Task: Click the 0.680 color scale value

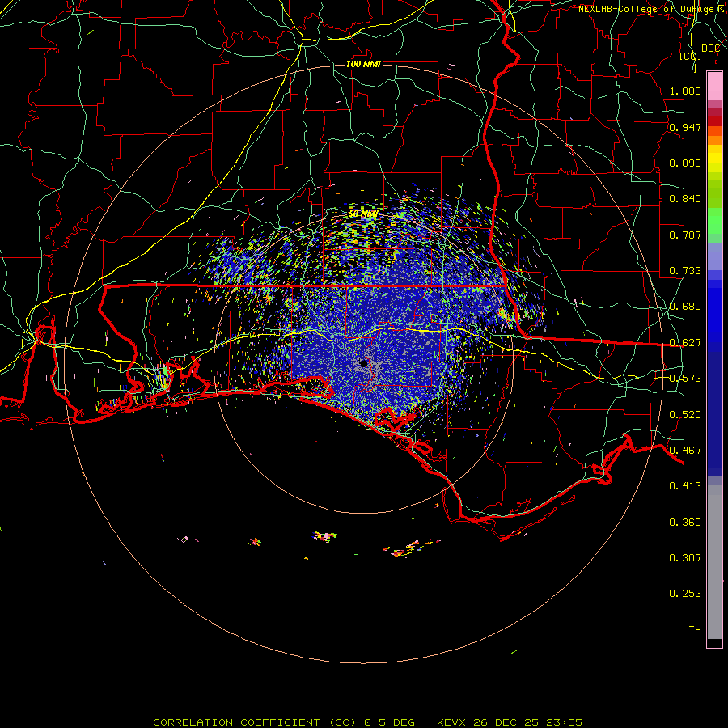Action: 685,307
